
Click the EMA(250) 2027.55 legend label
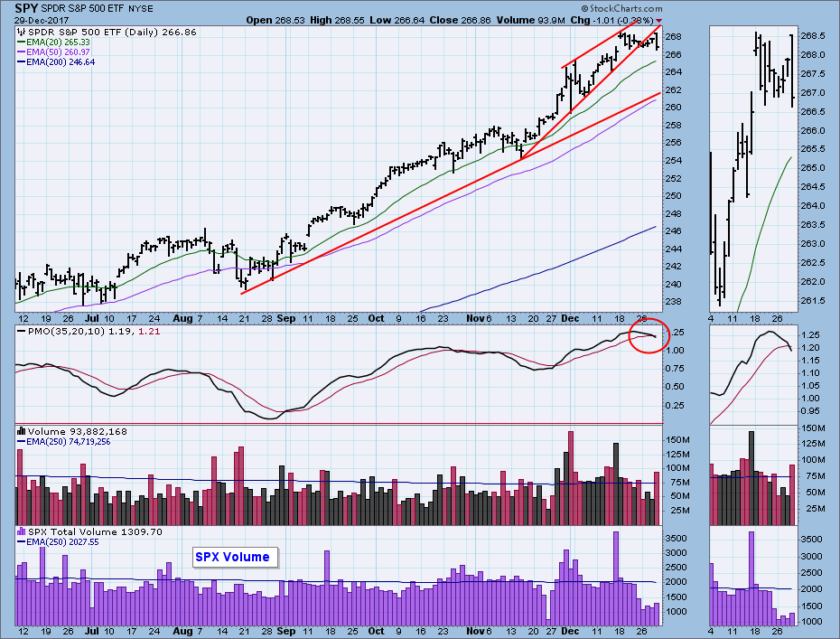point(62,542)
